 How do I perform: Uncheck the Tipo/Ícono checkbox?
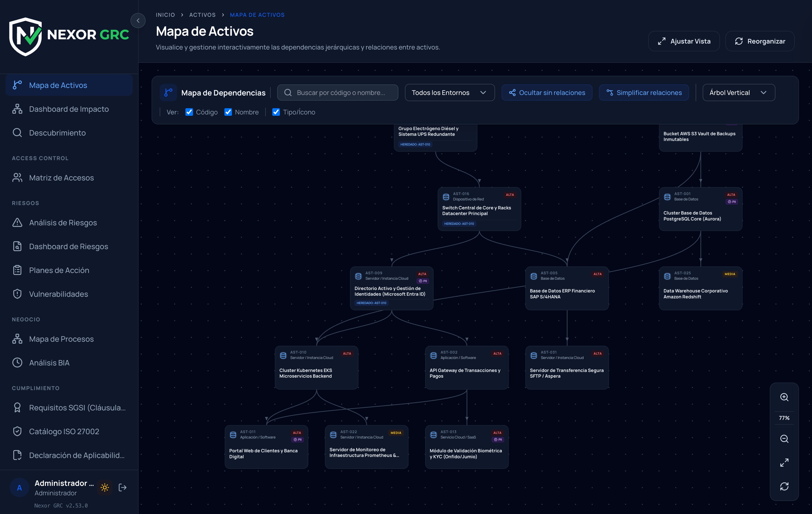pos(276,112)
